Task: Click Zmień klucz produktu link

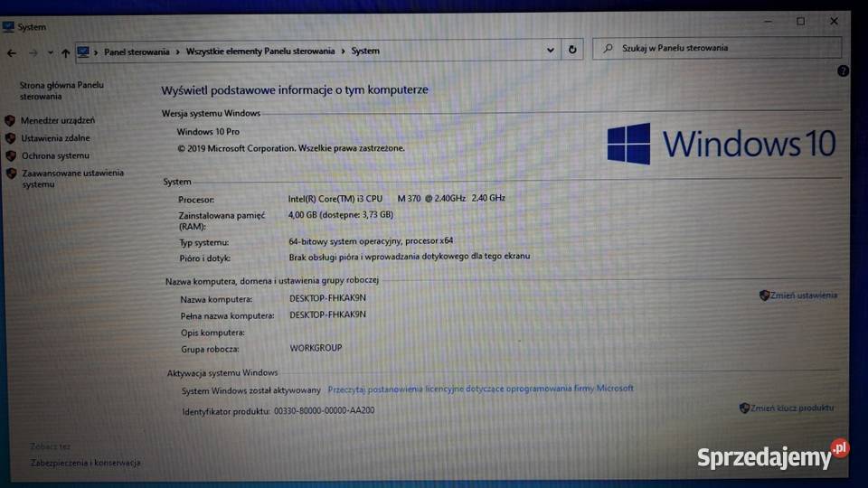Action: coord(792,408)
